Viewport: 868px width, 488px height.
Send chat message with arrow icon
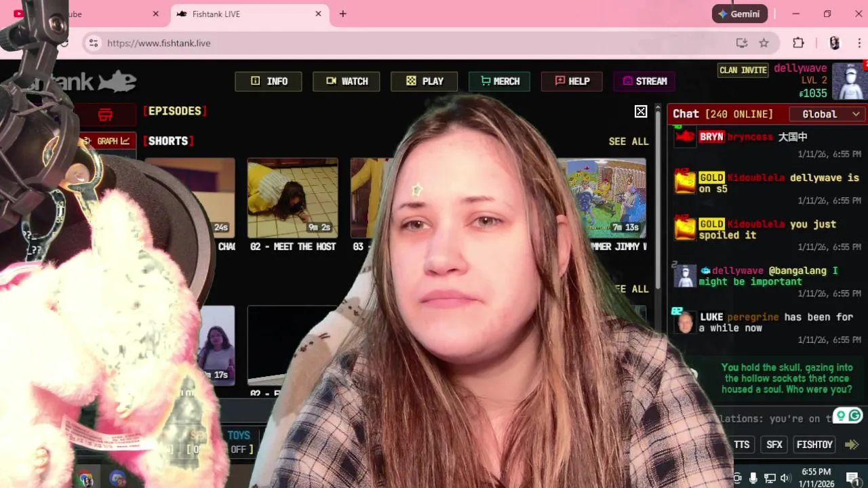(x=852, y=445)
